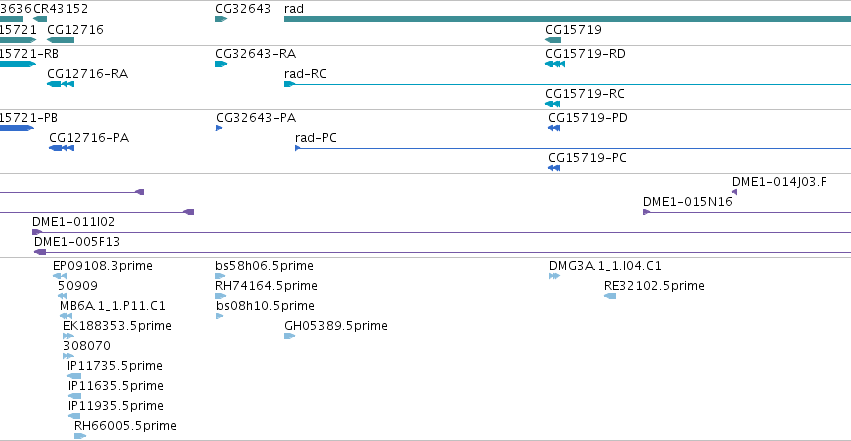This screenshot has width=851, height=441.
Task: Select the EP09108.3prime EST glyph
Action: (x=60, y=276)
